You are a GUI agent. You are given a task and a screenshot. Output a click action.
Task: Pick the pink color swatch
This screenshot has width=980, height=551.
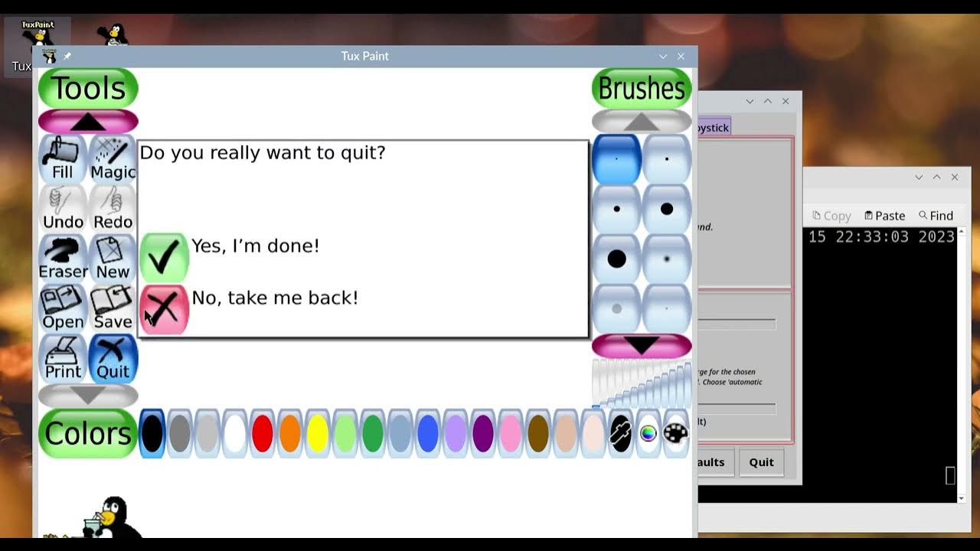click(x=511, y=434)
